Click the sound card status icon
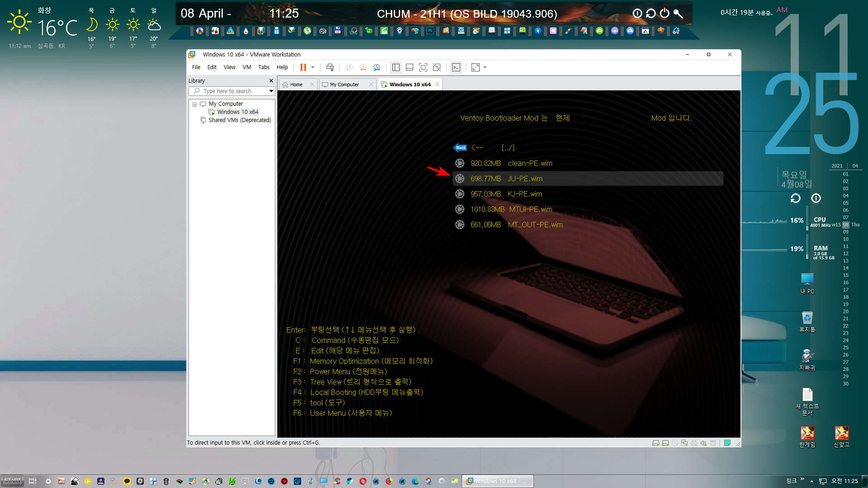 (703, 443)
